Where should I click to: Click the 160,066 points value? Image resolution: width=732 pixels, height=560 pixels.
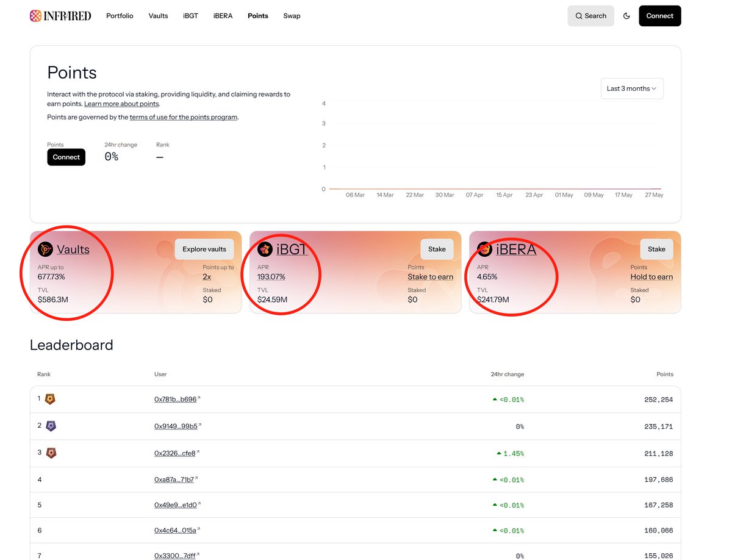point(658,531)
